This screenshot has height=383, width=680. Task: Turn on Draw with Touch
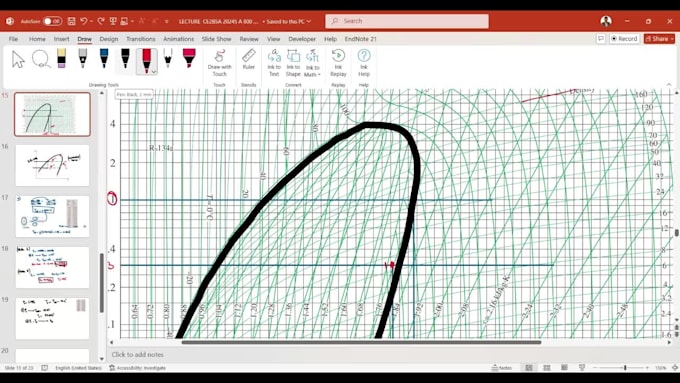[x=219, y=63]
